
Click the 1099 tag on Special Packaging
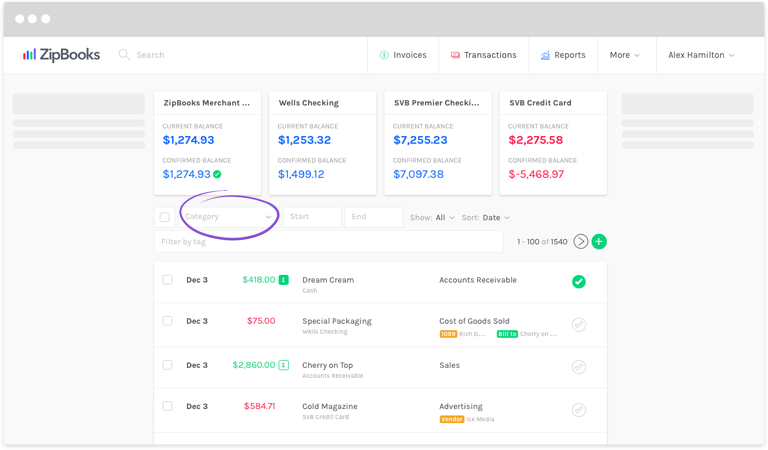448,334
